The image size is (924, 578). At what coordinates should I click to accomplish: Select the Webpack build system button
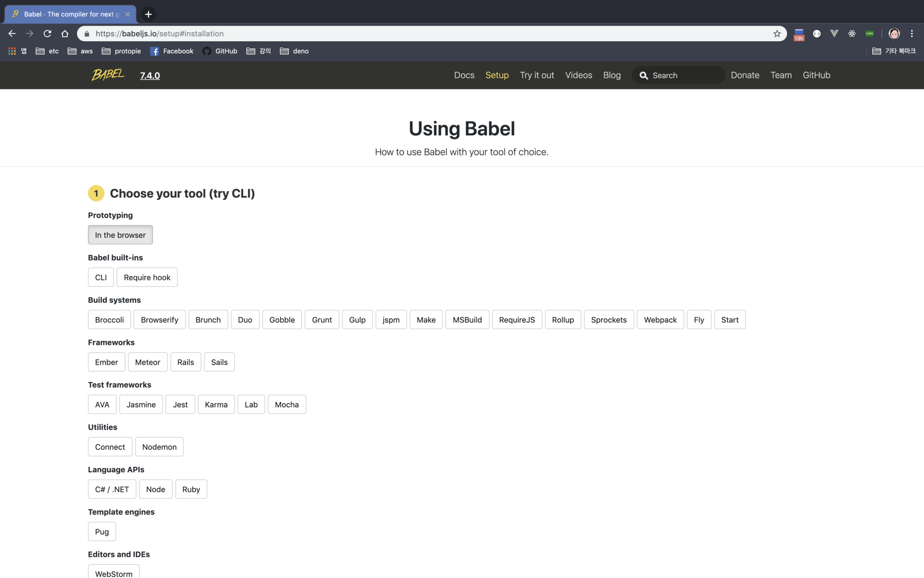(660, 319)
